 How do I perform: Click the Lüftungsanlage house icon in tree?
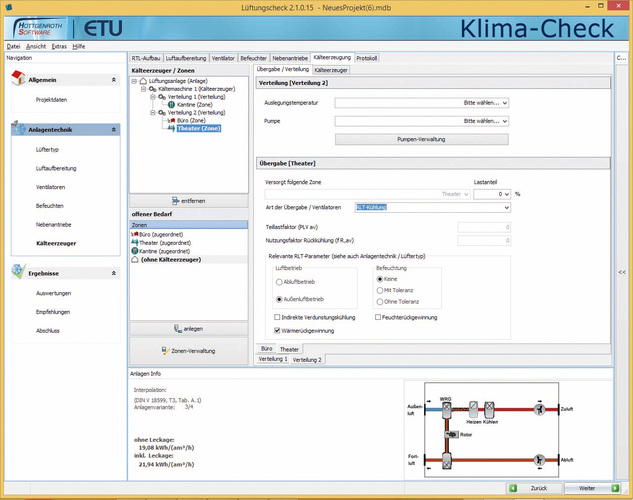142,81
